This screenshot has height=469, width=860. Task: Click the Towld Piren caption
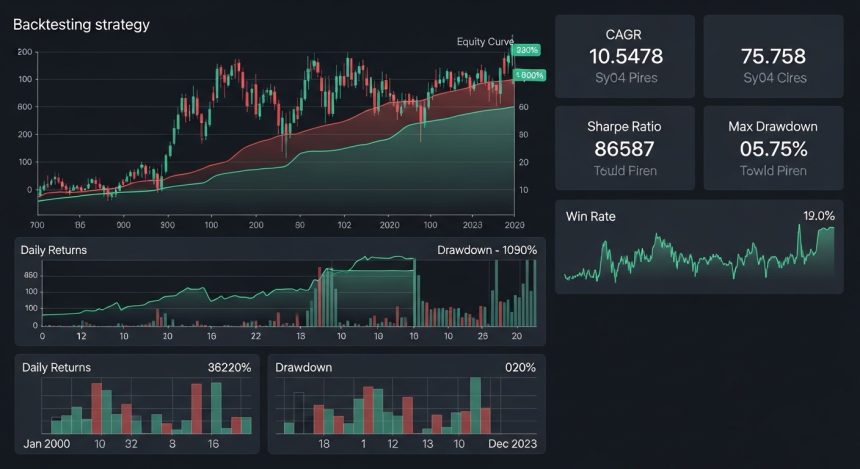pos(773,171)
